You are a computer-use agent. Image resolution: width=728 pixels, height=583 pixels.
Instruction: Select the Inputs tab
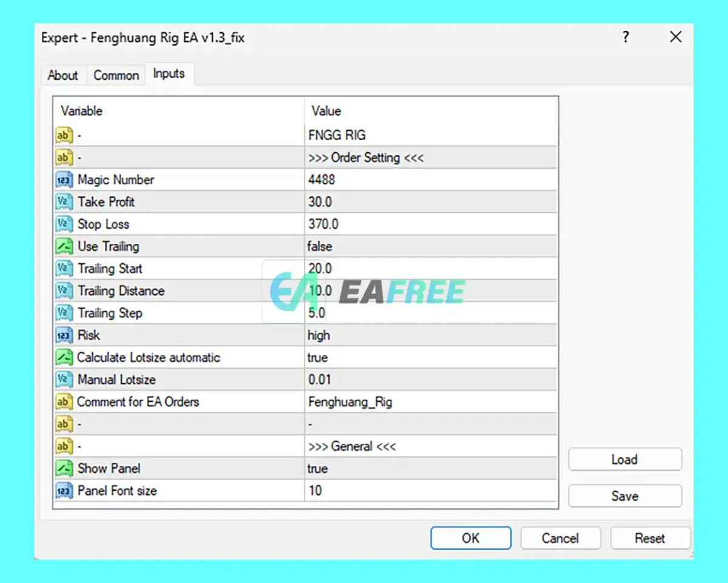click(x=169, y=73)
